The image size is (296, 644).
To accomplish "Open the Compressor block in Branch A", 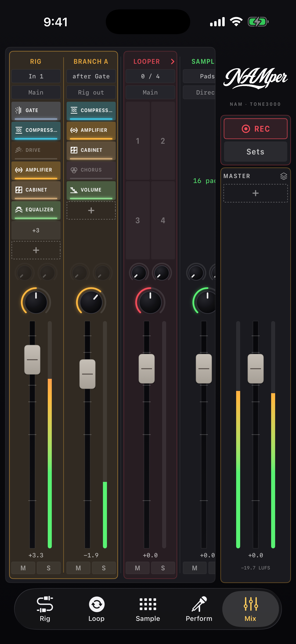I will [x=91, y=110].
